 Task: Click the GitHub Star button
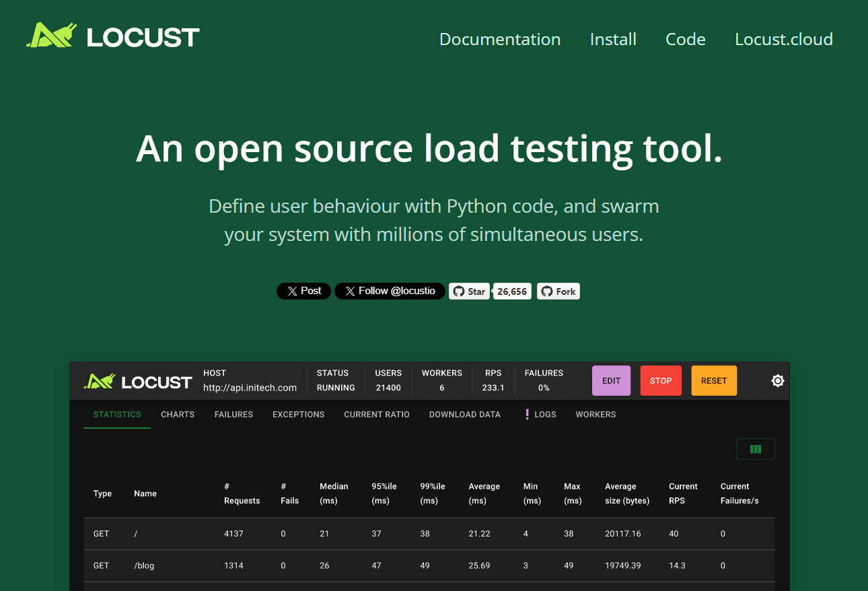point(469,291)
